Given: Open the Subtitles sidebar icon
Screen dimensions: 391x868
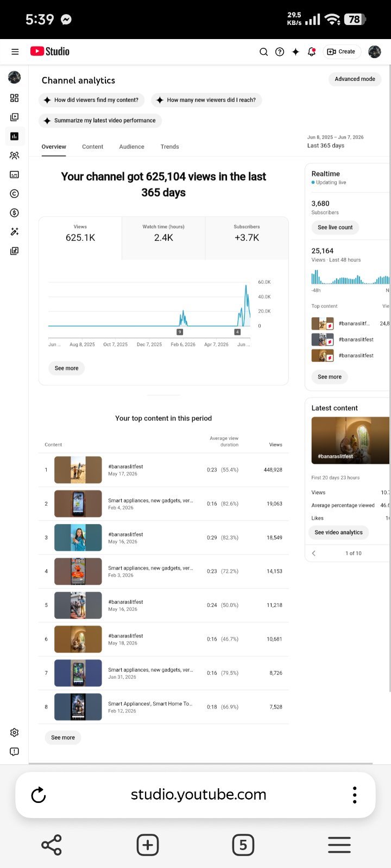Looking at the screenshot, I should click(15, 175).
